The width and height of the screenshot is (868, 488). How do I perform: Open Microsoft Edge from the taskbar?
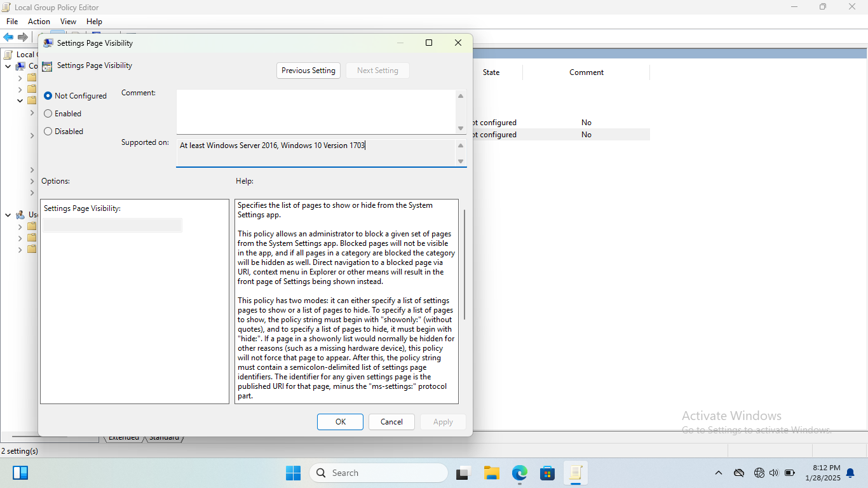pyautogui.click(x=520, y=473)
